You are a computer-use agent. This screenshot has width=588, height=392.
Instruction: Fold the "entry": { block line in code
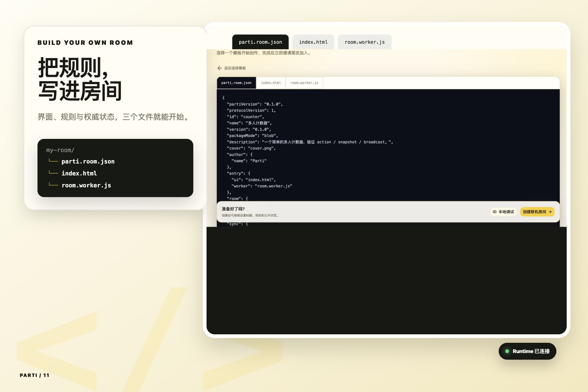click(x=239, y=173)
